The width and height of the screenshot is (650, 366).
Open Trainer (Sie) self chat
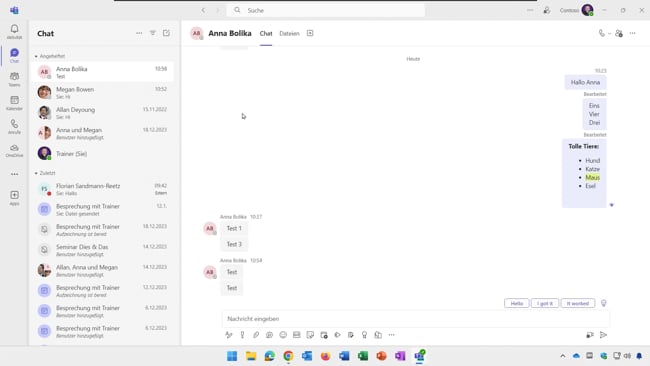pyautogui.click(x=102, y=153)
